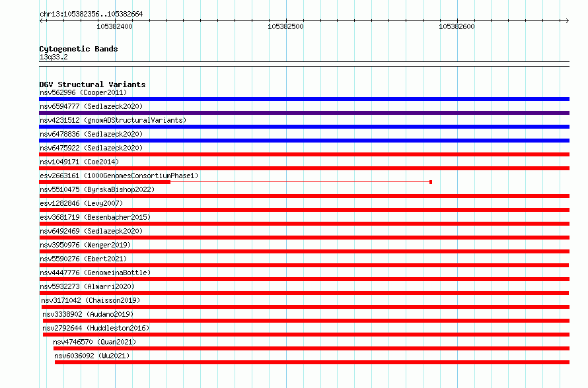Click the left arrow of the coordinate ruler
588x388 pixels.
(x=41, y=21)
